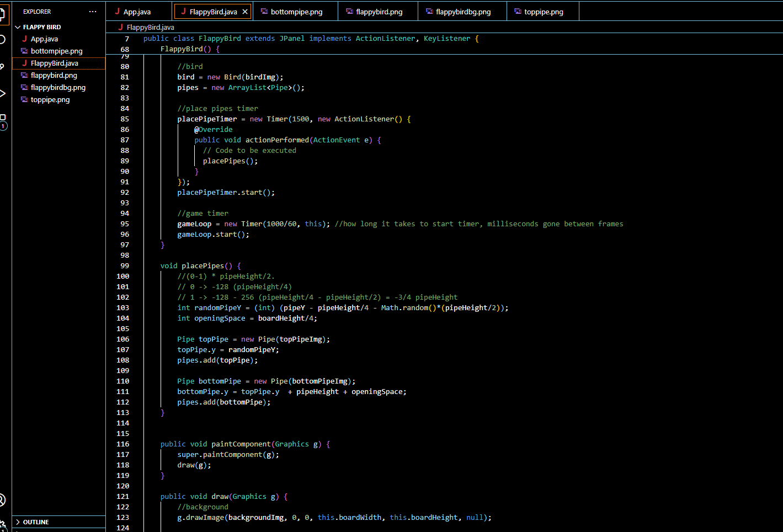Screen dimensions: 783x532
Task: Close the FlappyBird.java editor tab
Action: point(245,12)
